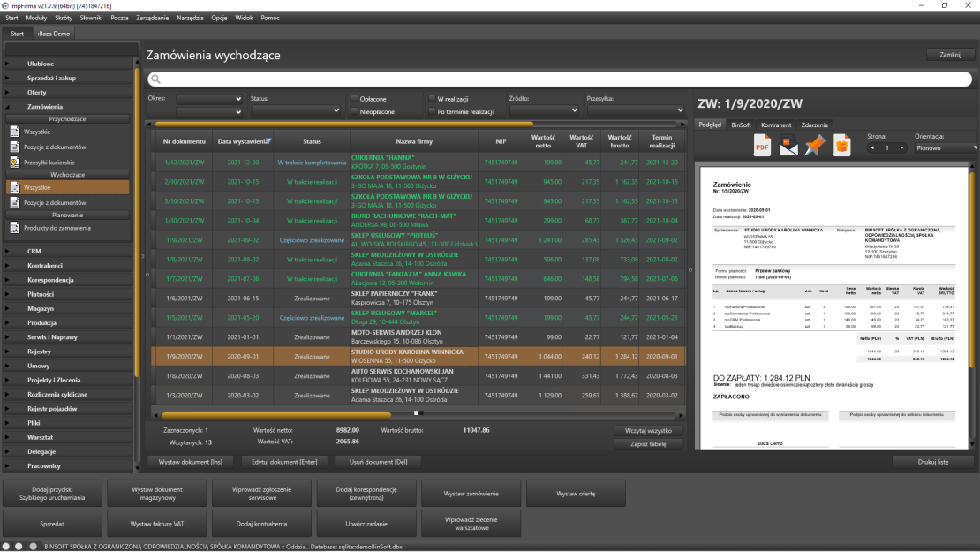Screen dimensions: 980x552
Task: Open Wszystkie icon under Przychodzące
Action: coord(15,132)
